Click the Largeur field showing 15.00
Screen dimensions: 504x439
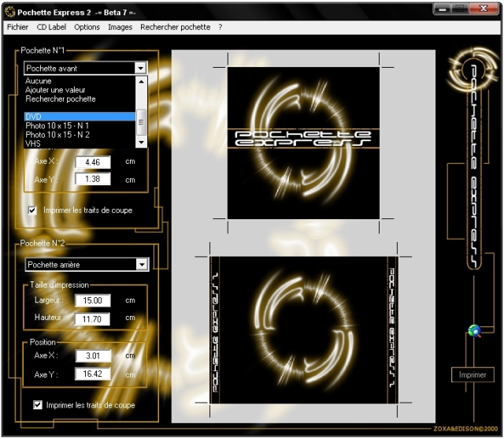(x=93, y=300)
